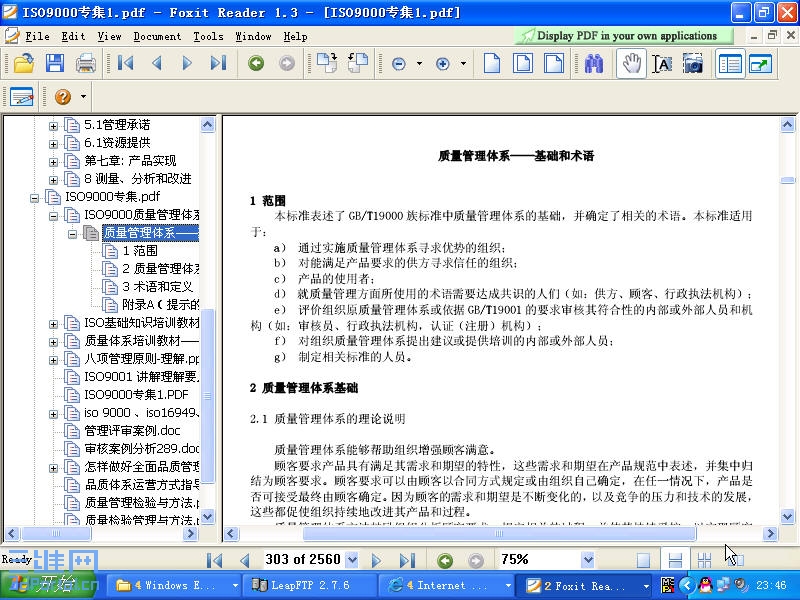Rotate page clockwise icon
The width and height of the screenshot is (800, 600).
click(327, 63)
